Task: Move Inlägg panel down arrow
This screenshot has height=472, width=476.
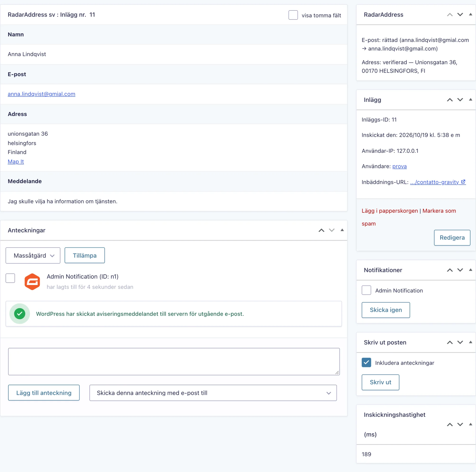Action: (x=460, y=100)
